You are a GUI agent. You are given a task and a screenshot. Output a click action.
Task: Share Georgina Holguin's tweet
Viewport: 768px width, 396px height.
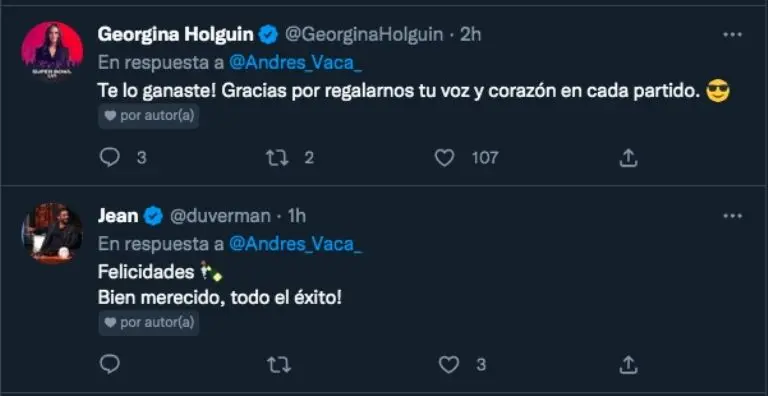pos(628,158)
